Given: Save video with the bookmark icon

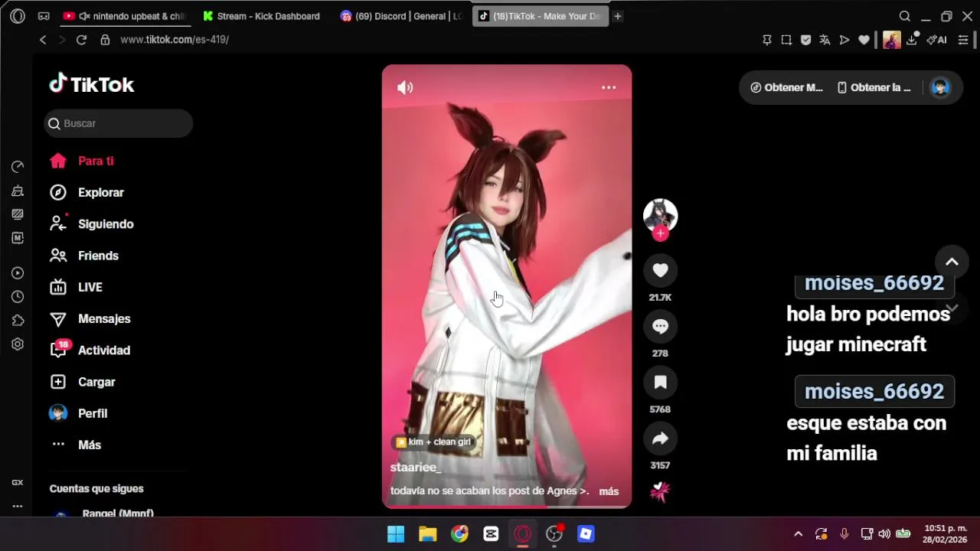Looking at the screenshot, I should (660, 383).
